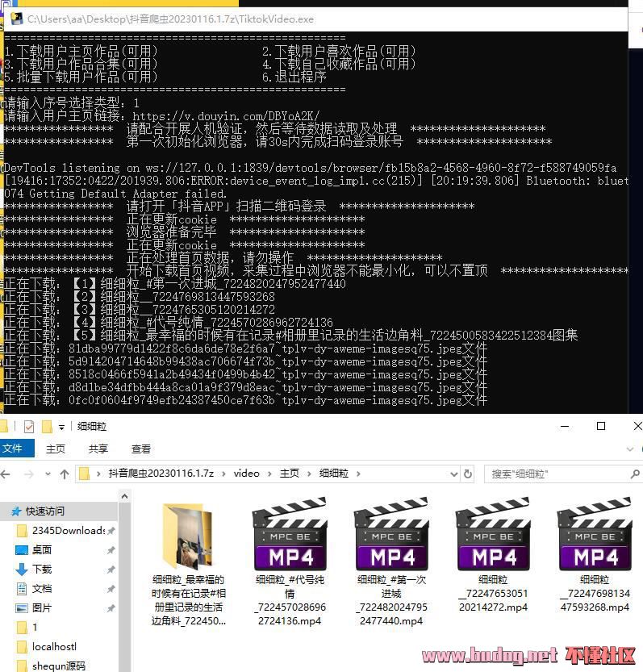Expand chevron after 细细粒 breadcrumb
The height and width of the screenshot is (672, 643).
358,474
